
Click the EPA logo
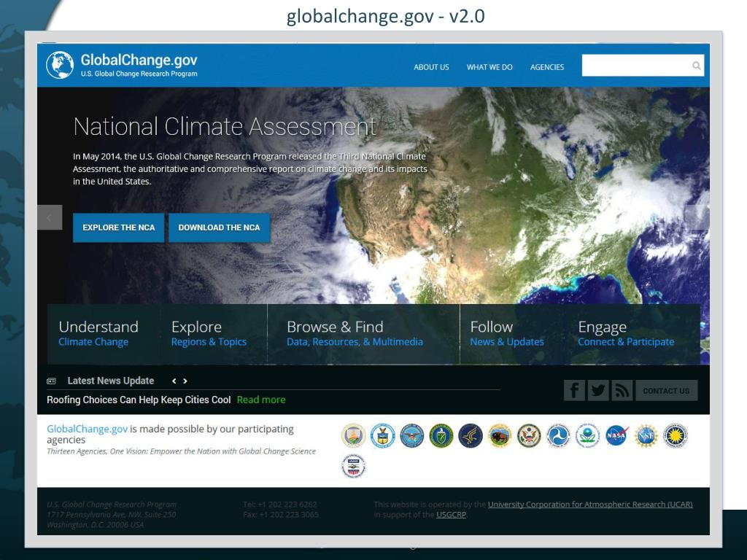click(x=587, y=436)
